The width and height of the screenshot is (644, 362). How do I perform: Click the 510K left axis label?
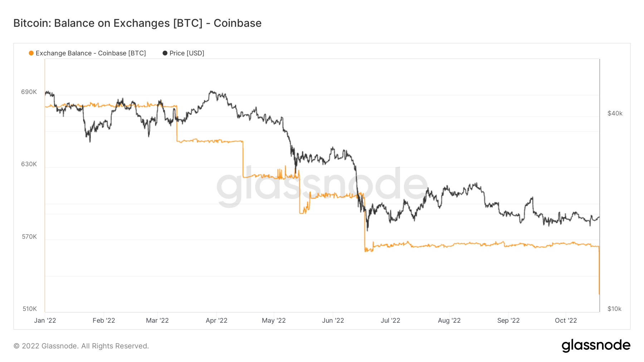tap(30, 309)
